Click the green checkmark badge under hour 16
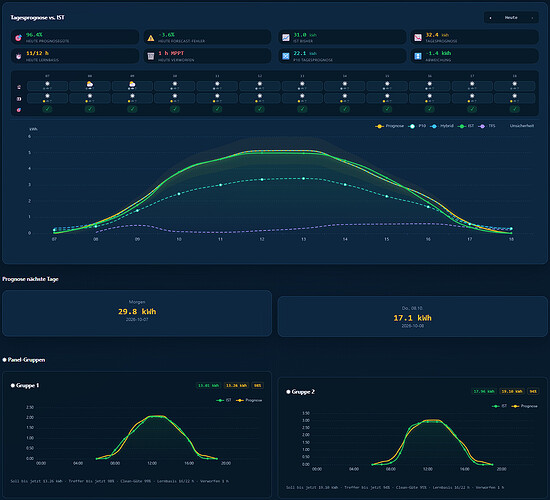The width and height of the screenshot is (550, 500). point(430,109)
